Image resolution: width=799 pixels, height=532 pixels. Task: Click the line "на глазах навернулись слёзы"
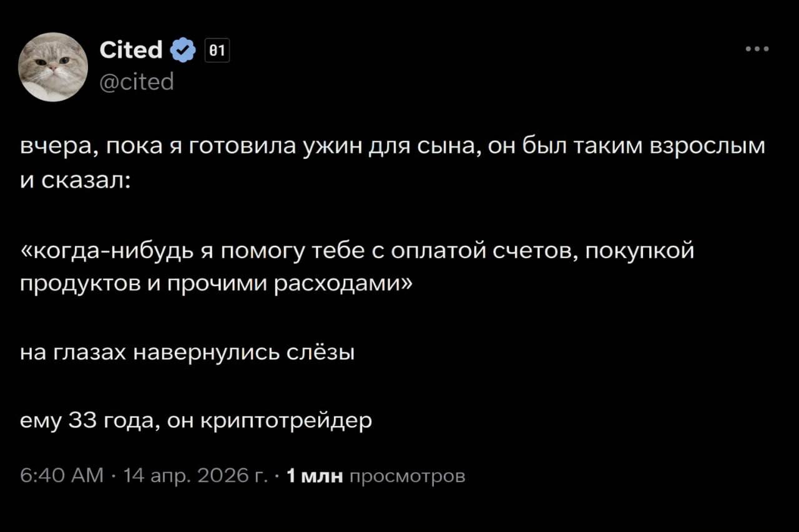point(187,354)
